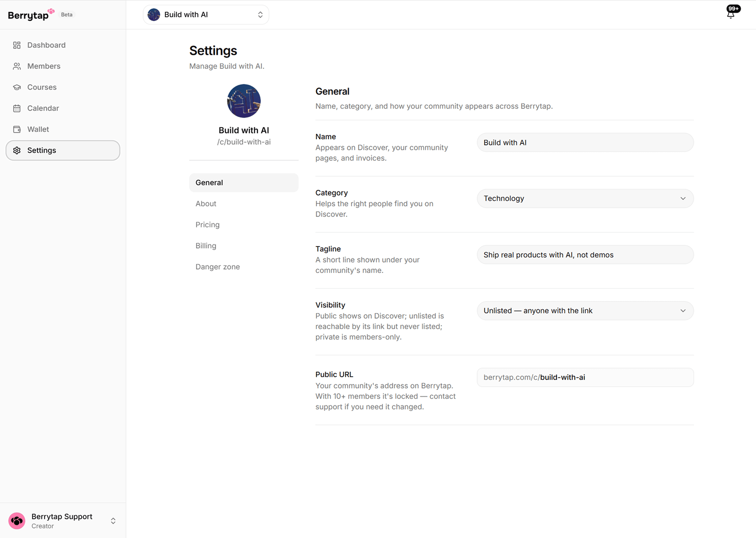Open the Courses page

[x=63, y=87]
